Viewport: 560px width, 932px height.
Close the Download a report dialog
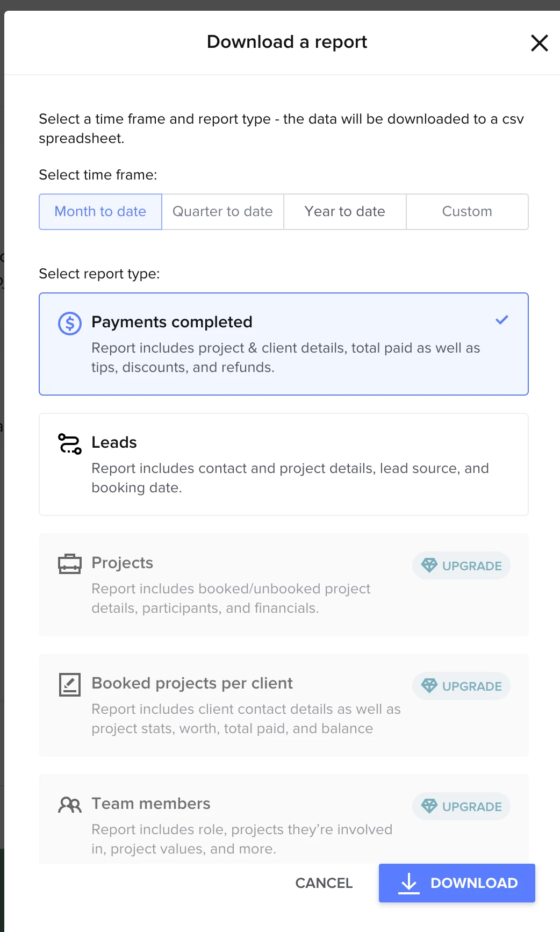point(539,43)
